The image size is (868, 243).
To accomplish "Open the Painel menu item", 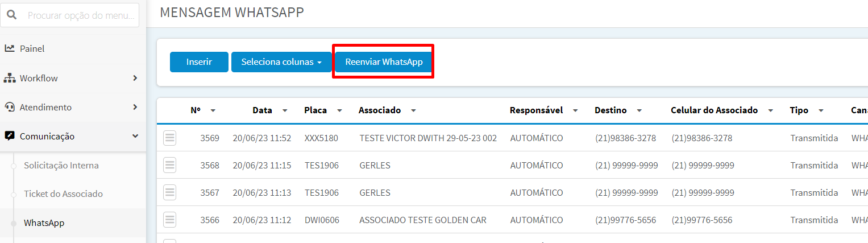I will pyautogui.click(x=73, y=48).
